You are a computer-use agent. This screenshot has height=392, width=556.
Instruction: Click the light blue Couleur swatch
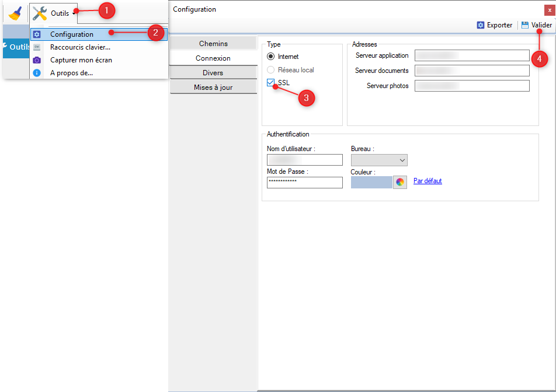click(371, 182)
